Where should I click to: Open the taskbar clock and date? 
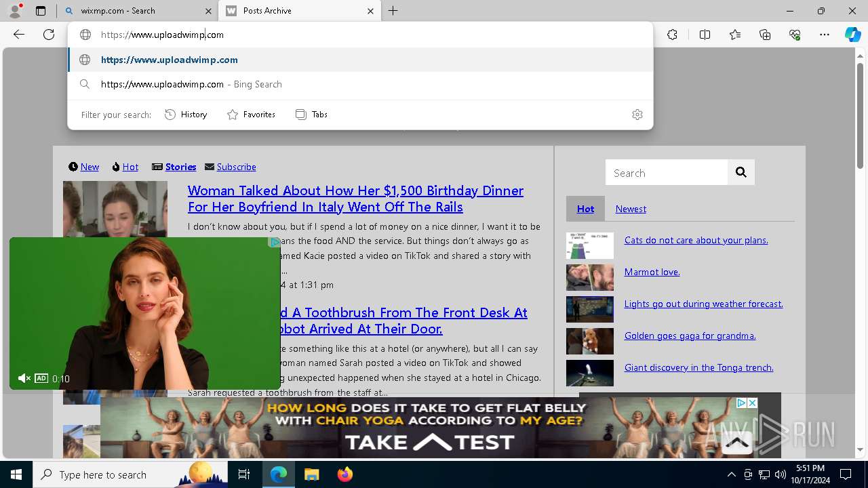coord(810,474)
